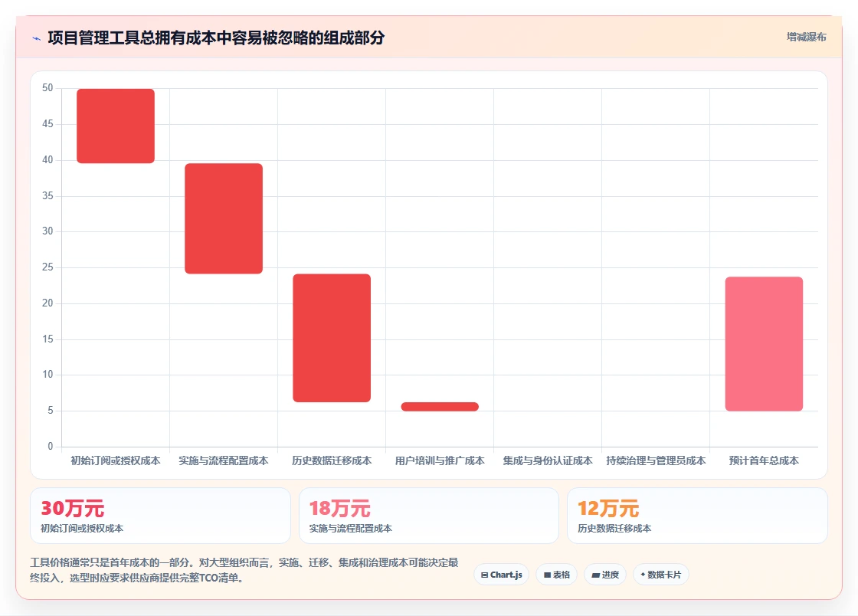This screenshot has height=616, width=858.
Task: Click the x-axis label 历史数据迁移成本
Action: coord(332,460)
